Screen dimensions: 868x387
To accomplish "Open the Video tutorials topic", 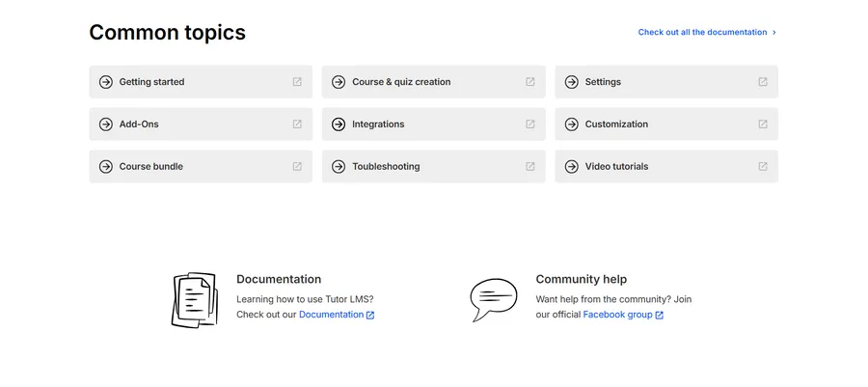I will click(666, 166).
